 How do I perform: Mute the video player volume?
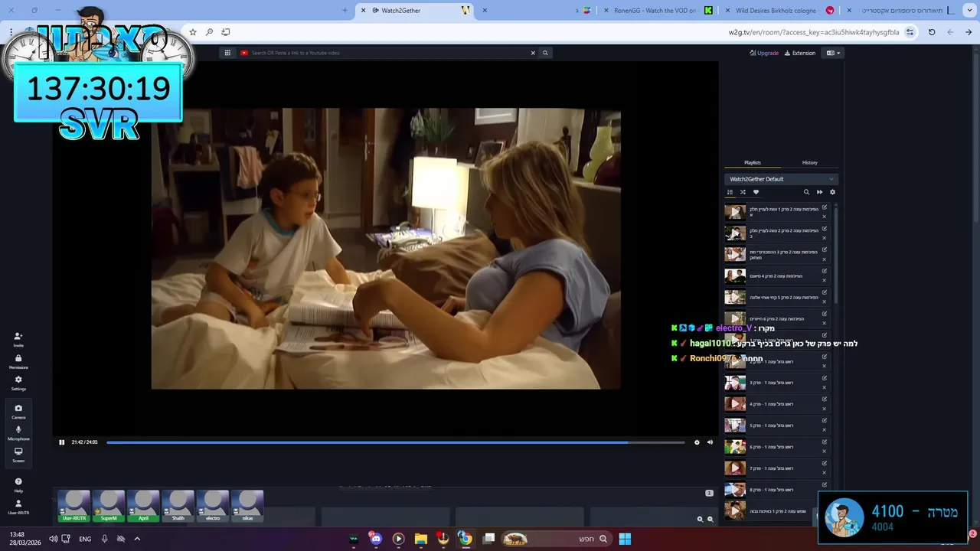[710, 442]
